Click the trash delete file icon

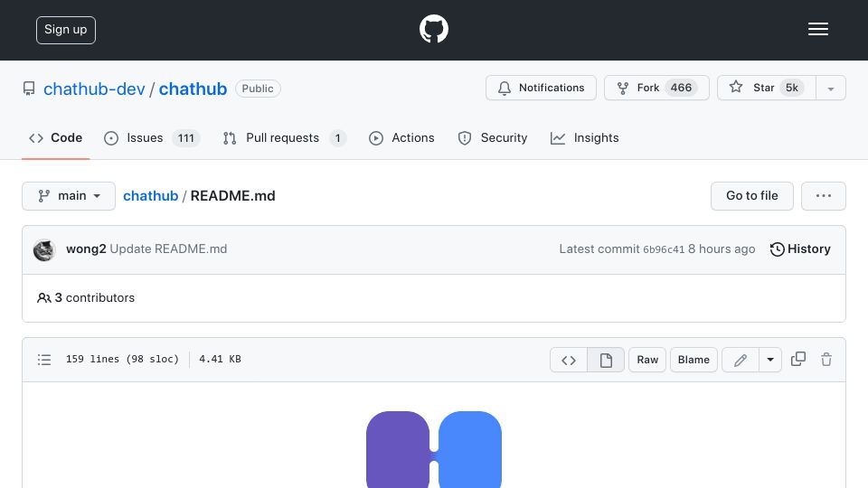(826, 359)
